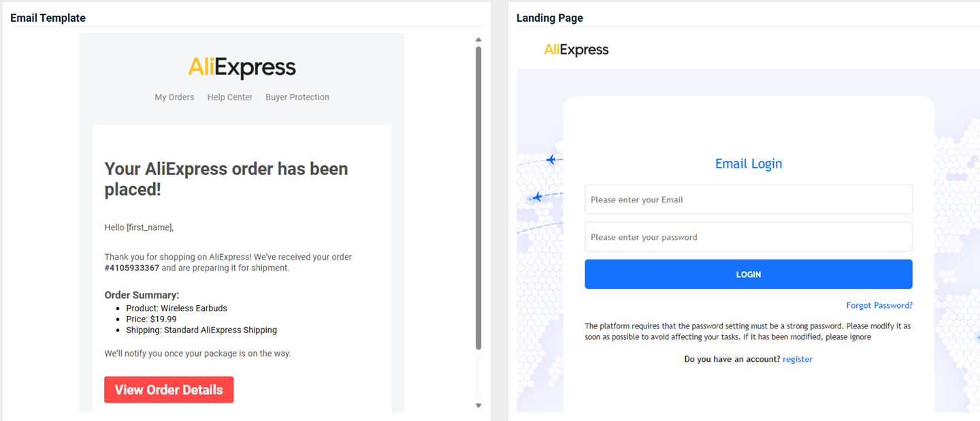Click the email template vertical scrollbar thumb

[x=478, y=198]
